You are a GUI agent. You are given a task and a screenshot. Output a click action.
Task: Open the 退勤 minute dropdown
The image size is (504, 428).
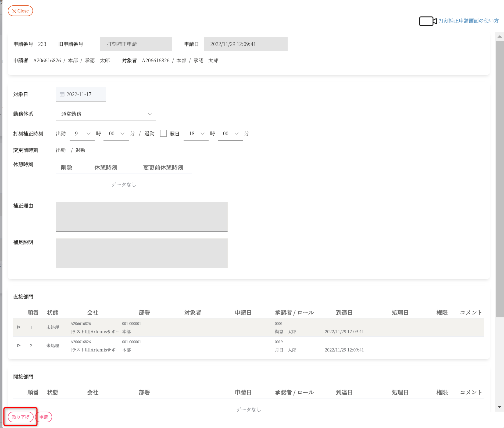230,133
